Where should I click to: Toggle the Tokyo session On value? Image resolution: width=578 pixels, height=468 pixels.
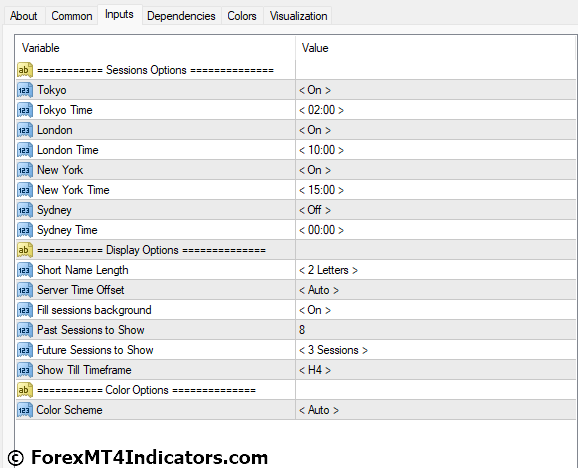point(315,90)
